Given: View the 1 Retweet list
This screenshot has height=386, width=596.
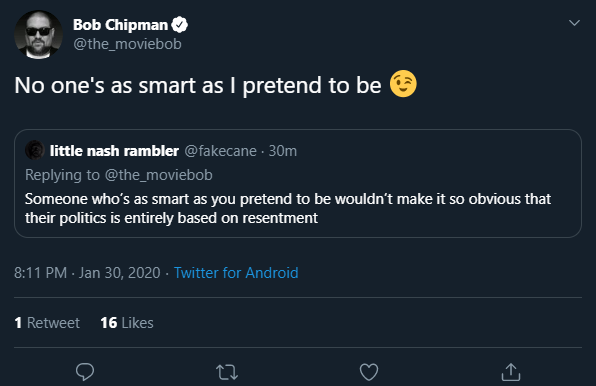Looking at the screenshot, I should [47, 323].
